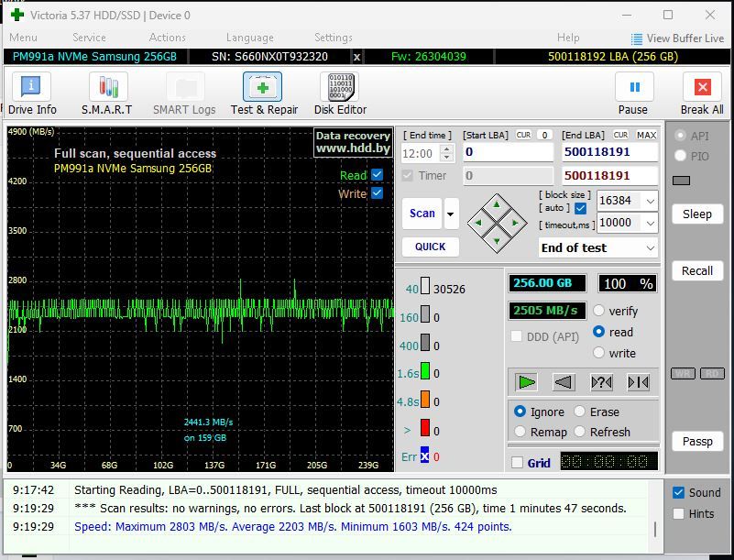Open the Actions menu
This screenshot has width=734, height=560.
(167, 38)
